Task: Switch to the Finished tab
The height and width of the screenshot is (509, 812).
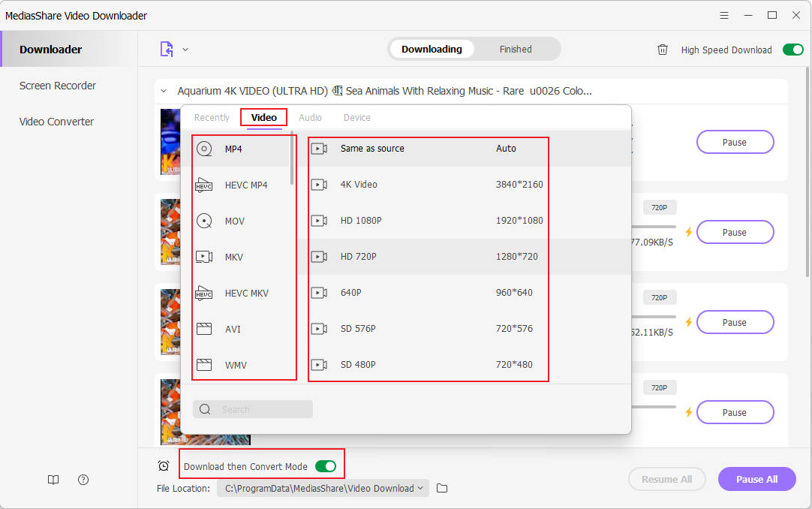Action: tap(516, 50)
